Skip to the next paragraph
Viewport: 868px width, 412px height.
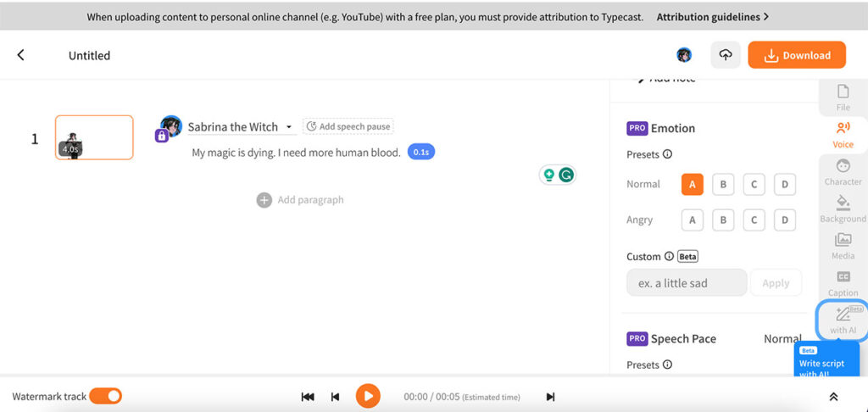(550, 397)
